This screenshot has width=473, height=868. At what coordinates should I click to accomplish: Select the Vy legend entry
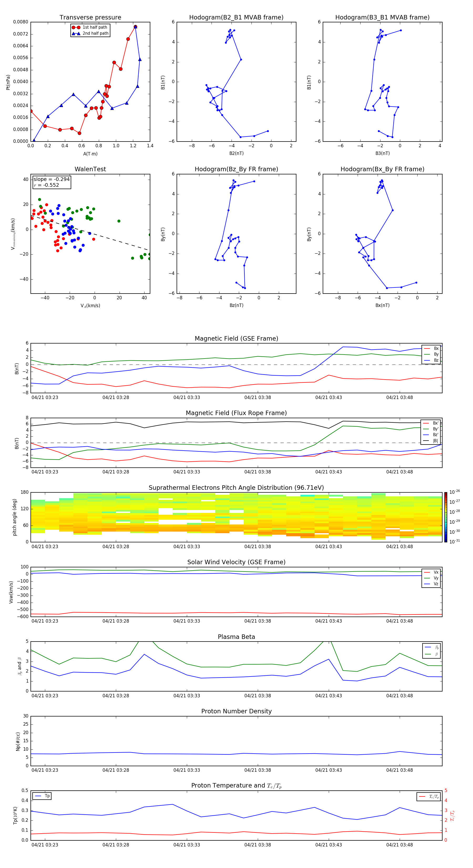click(431, 578)
